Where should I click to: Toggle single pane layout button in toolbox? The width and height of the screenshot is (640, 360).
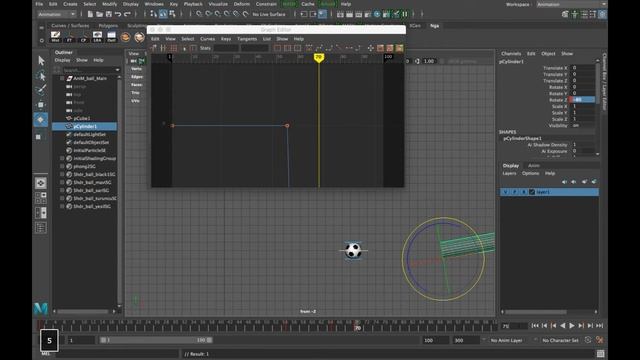click(40, 183)
